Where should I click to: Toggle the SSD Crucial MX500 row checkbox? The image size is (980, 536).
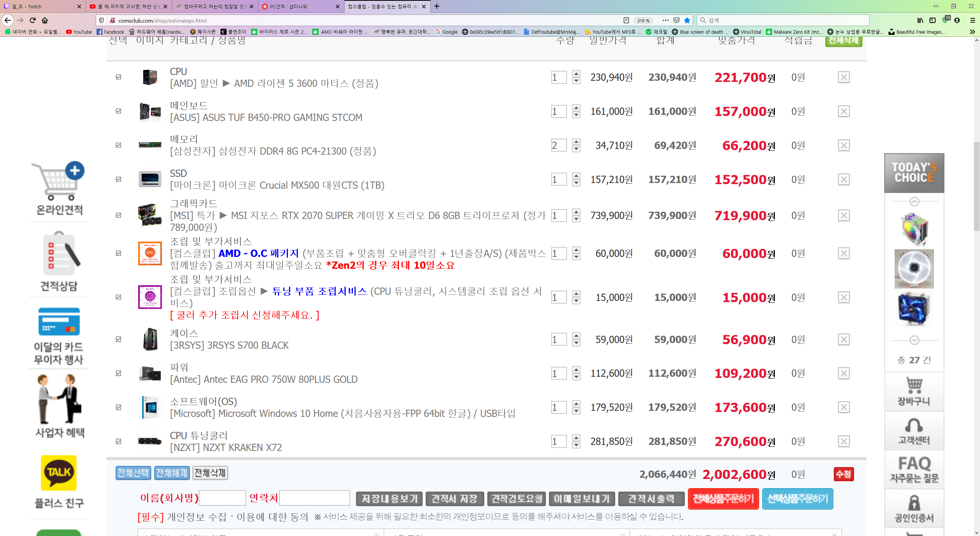click(x=119, y=179)
